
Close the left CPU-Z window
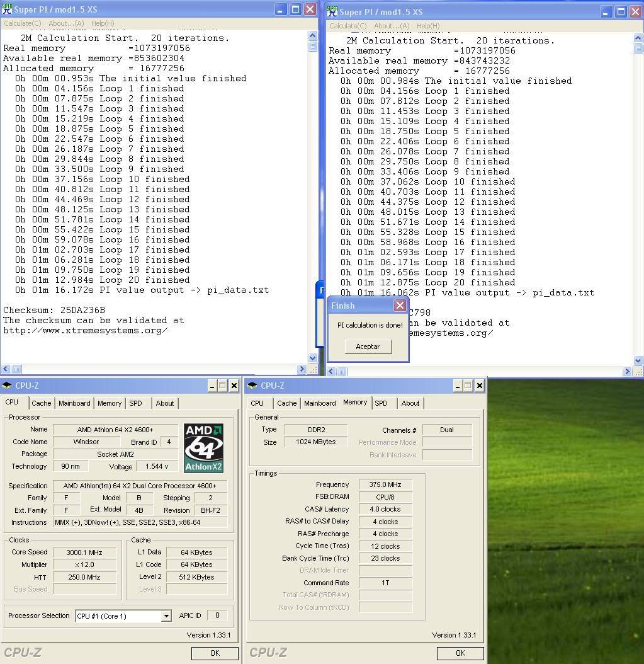point(234,386)
